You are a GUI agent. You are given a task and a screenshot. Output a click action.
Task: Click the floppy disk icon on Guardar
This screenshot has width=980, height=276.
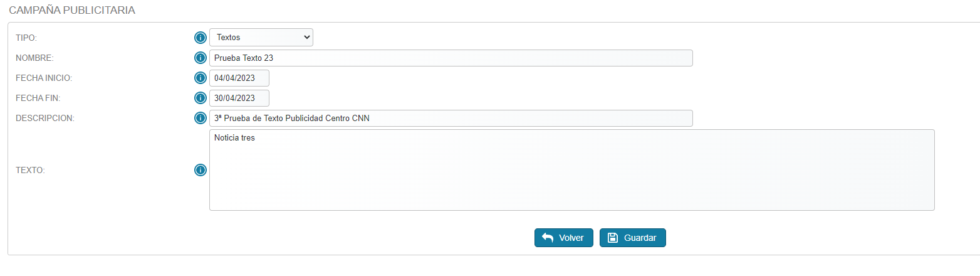coord(613,238)
